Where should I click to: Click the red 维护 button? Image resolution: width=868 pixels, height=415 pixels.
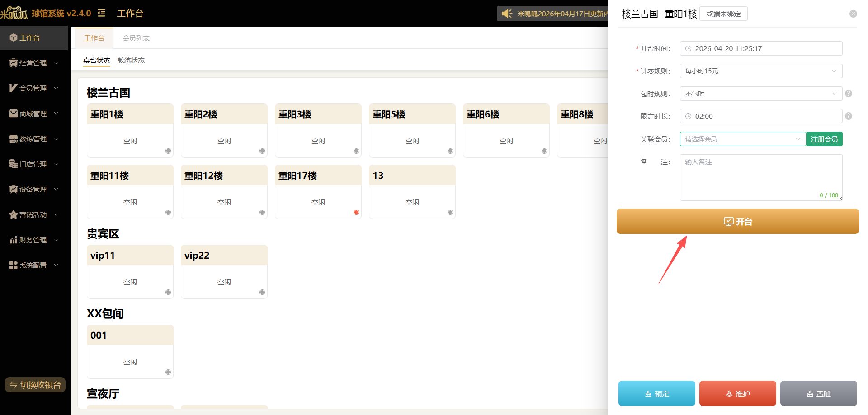[x=737, y=393]
